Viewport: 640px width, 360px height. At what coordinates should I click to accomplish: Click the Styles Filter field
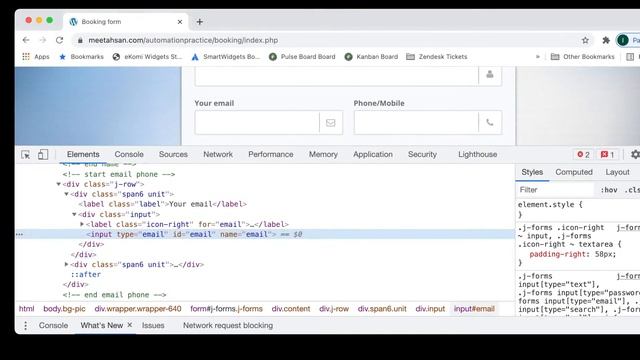coord(555,190)
